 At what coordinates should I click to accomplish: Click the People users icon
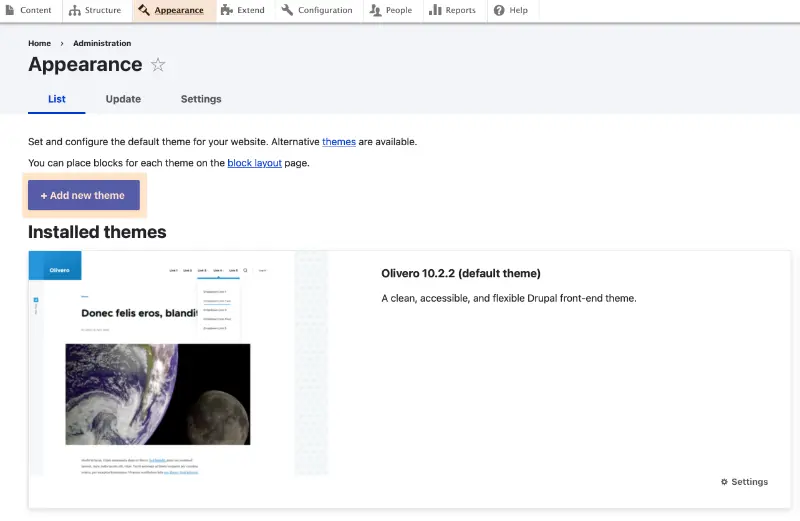(x=376, y=10)
